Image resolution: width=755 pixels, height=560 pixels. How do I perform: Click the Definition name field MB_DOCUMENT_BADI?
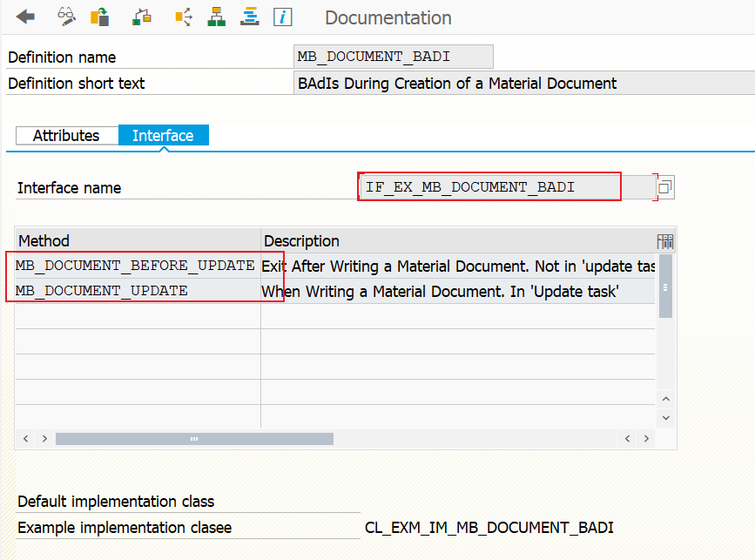[394, 57]
